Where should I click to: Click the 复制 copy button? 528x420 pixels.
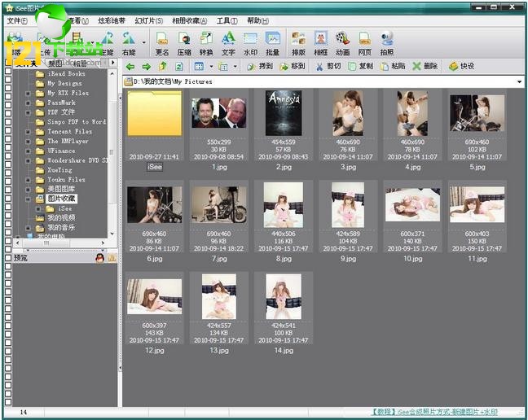click(x=359, y=66)
